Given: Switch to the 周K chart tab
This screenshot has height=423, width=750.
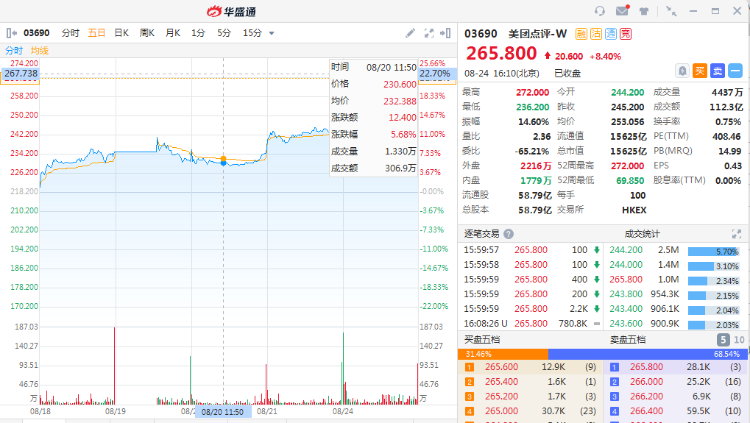Looking at the screenshot, I should tap(147, 33).
